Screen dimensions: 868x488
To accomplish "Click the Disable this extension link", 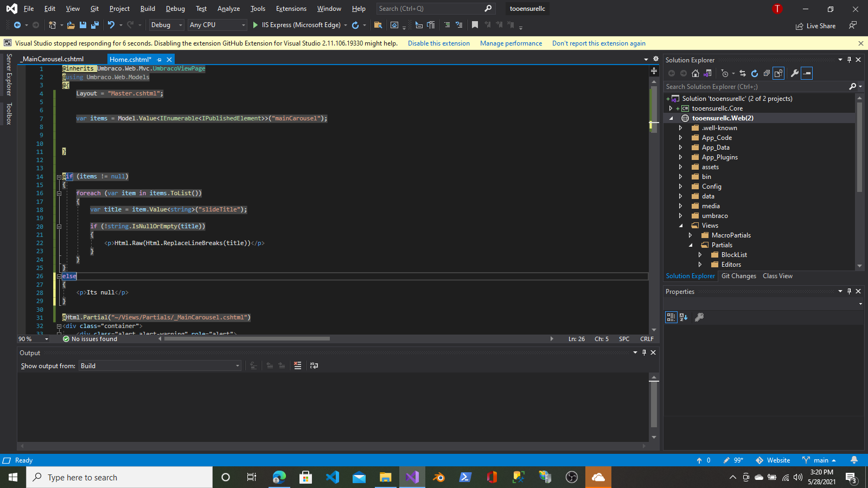I will click(x=439, y=43).
